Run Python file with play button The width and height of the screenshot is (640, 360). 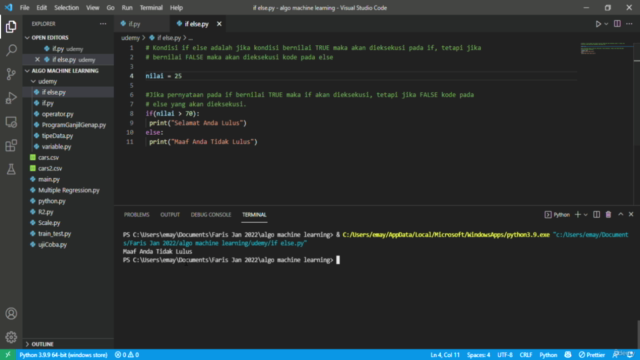click(x=598, y=24)
